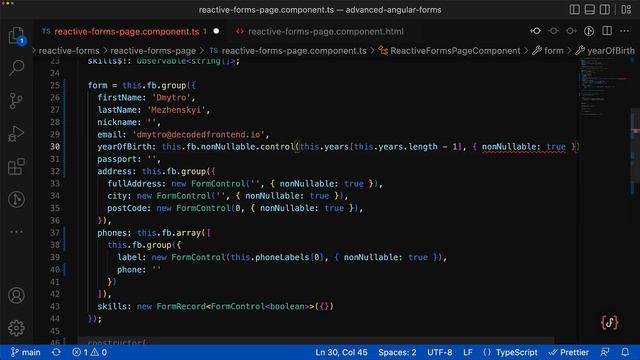Click feedback icon in status bar
The width and height of the screenshot is (640, 360).
605,352
